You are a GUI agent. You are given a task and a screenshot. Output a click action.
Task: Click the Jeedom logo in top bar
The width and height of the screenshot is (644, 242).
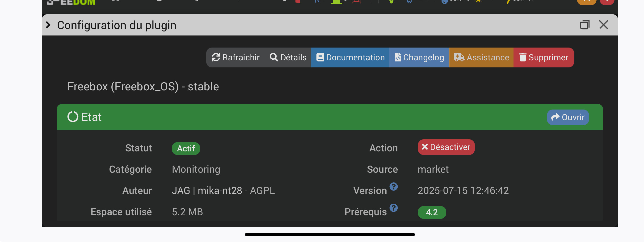point(71,2)
